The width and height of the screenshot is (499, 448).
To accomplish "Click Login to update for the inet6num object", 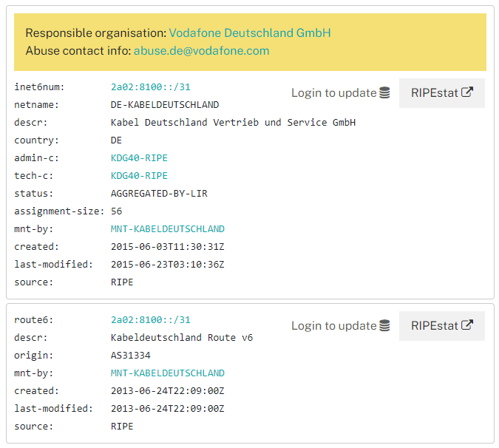I will tap(340, 93).
